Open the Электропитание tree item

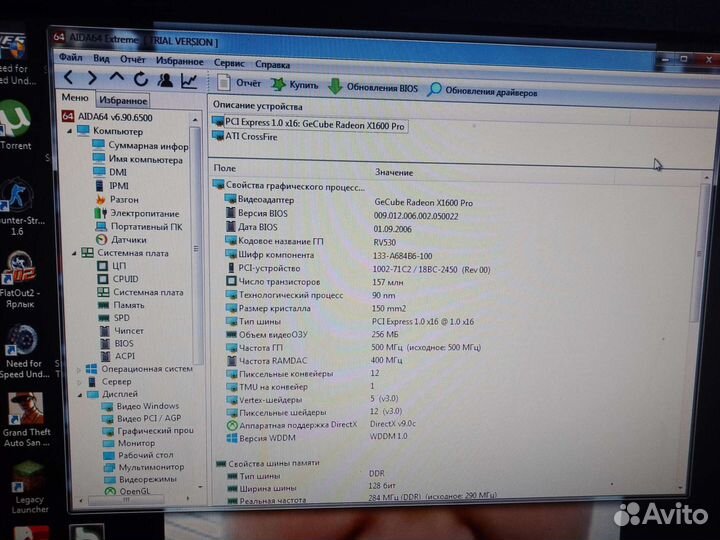coord(137,214)
